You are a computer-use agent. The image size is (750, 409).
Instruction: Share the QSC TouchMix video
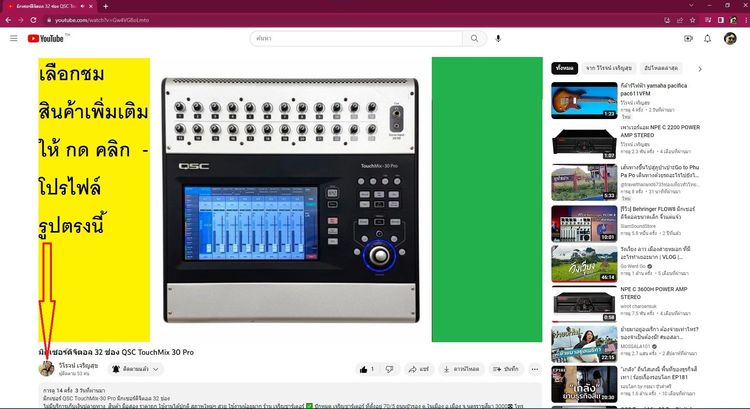(418, 369)
